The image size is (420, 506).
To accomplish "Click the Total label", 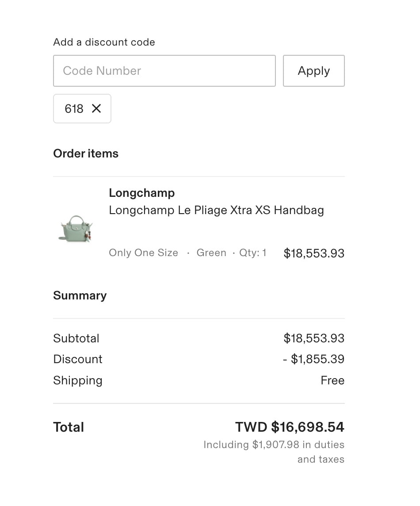I will point(69,427).
